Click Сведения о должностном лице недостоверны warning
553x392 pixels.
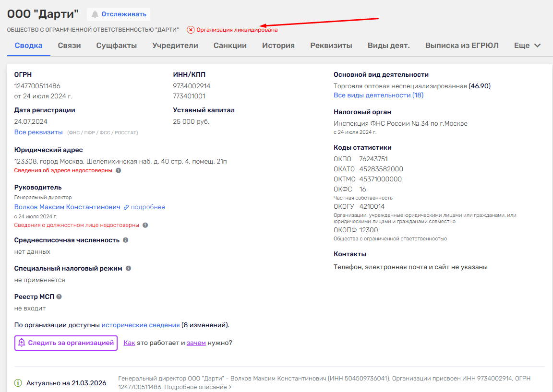(76, 225)
